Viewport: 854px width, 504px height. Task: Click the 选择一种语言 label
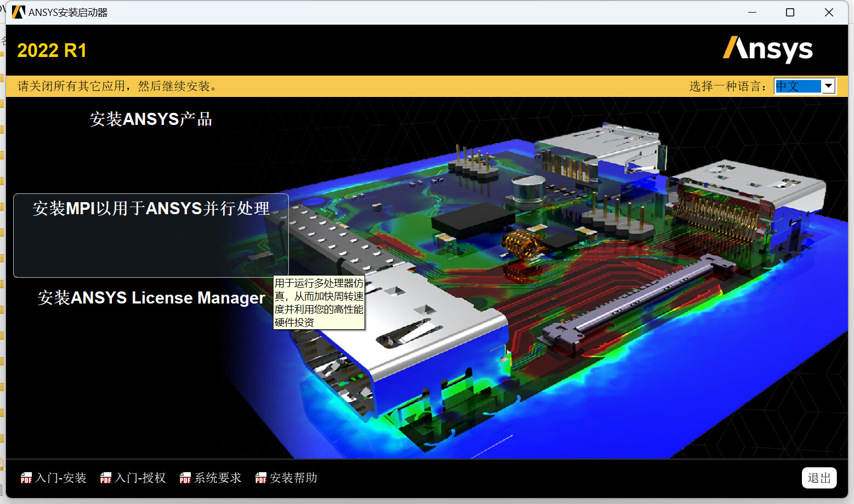coord(727,86)
